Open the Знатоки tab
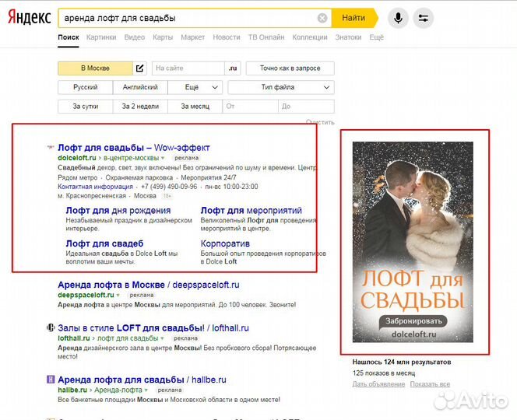 coord(348,37)
